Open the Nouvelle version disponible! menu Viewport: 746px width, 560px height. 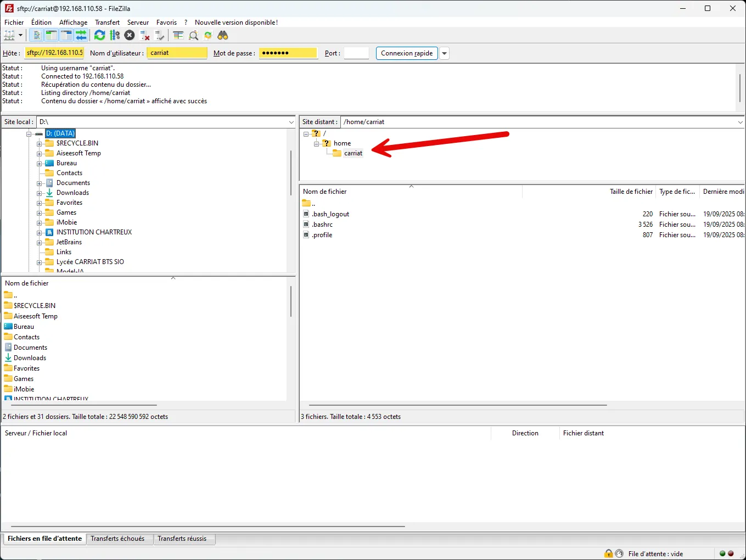pyautogui.click(x=236, y=23)
